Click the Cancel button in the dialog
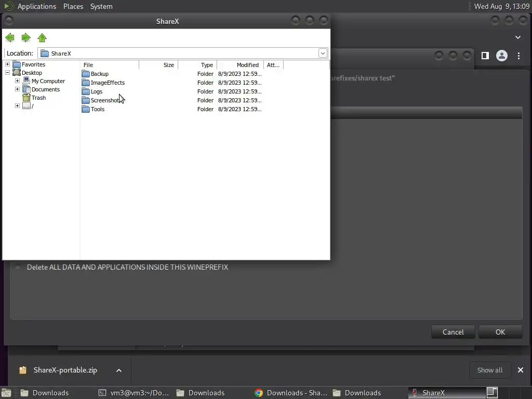 453,332
